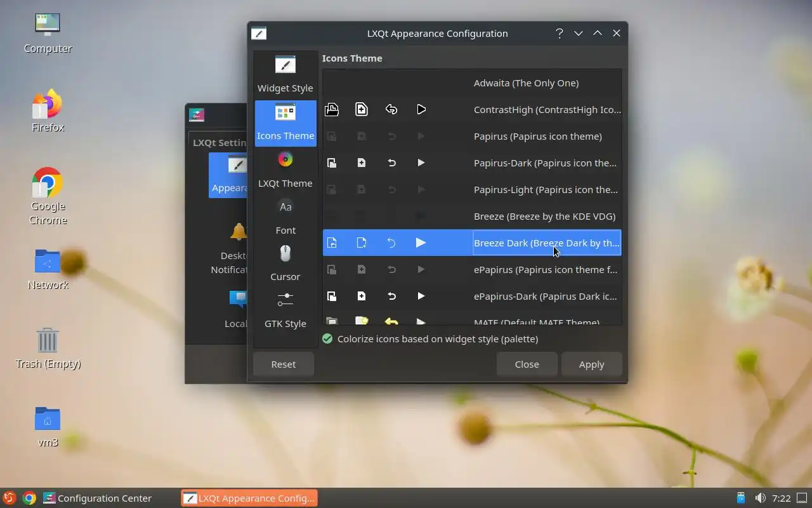The width and height of the screenshot is (812, 508).
Task: Toggle Colorize icons based on widget style
Action: click(431, 338)
